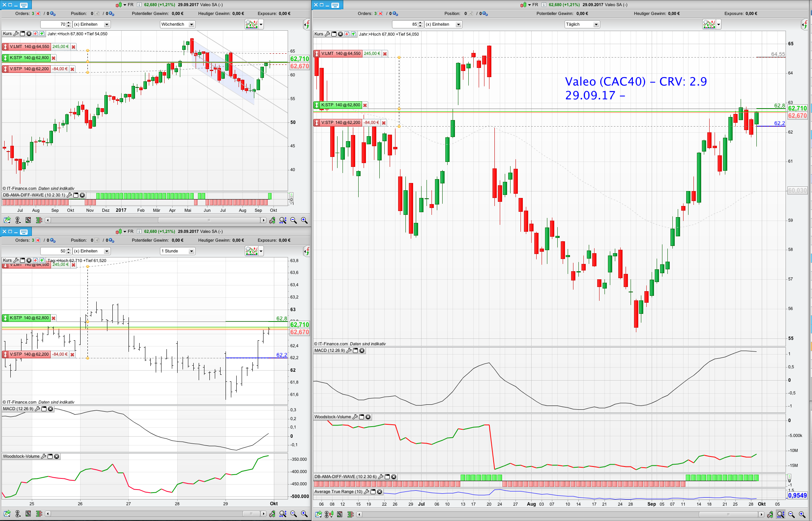Screen dimensions: 812x521
Task: Increase the units stepper value of 85
Action: pyautogui.click(x=420, y=23)
